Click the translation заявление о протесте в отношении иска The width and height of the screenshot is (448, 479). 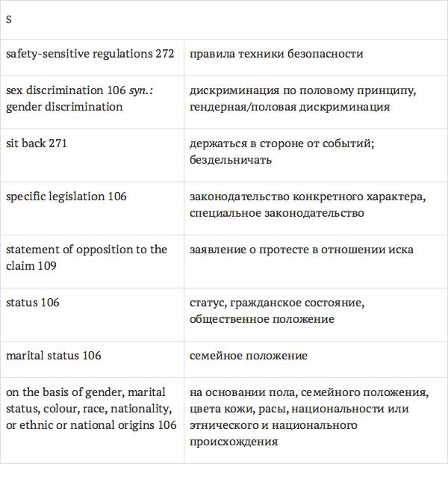[x=302, y=250]
